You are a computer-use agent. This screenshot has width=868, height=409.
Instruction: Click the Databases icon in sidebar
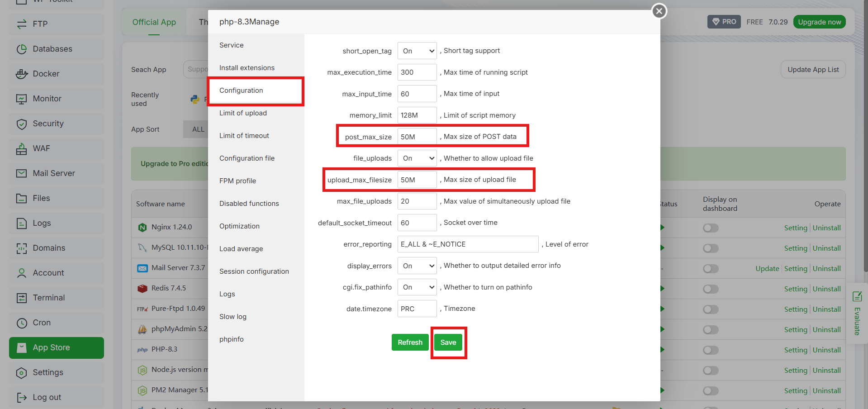coord(22,49)
